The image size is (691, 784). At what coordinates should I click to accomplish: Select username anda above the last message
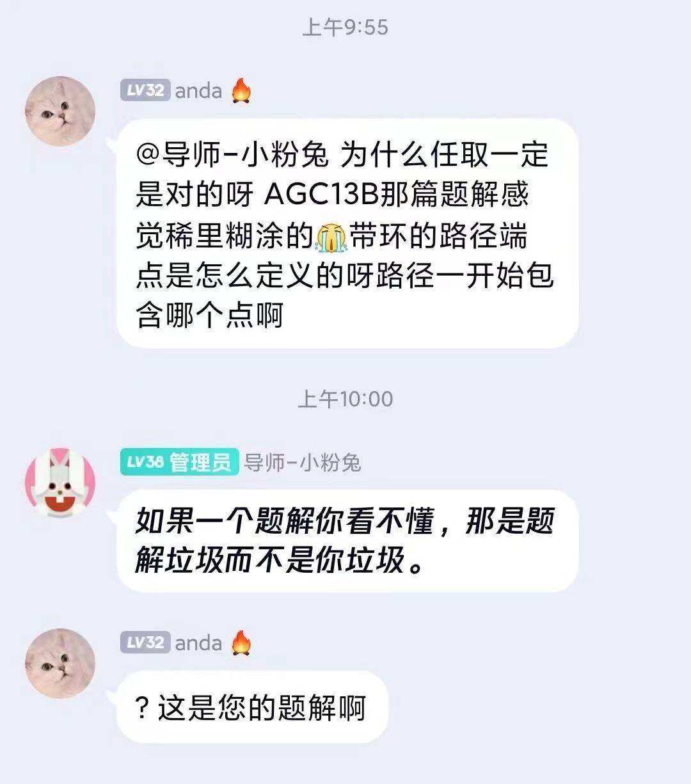point(198,643)
